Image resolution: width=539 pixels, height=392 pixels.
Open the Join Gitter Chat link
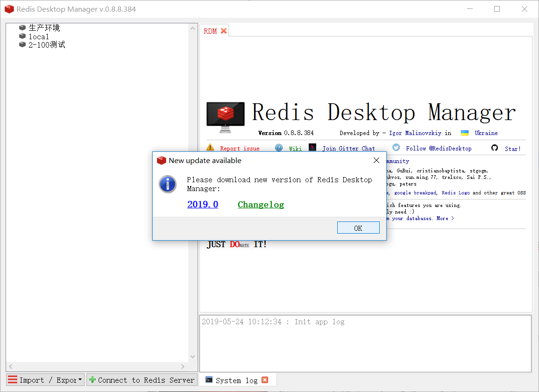348,149
